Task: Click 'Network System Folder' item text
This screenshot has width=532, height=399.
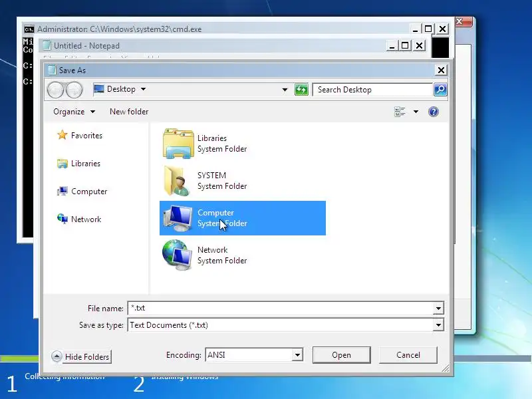Action: [222, 255]
